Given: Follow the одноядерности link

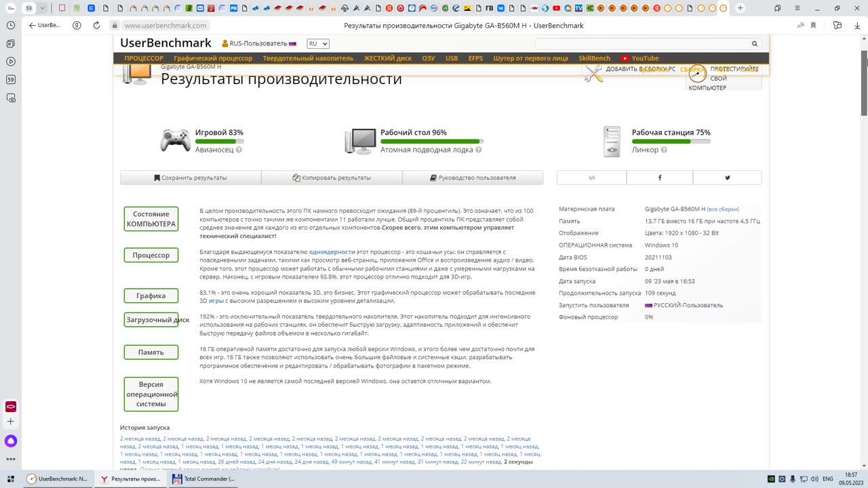Looking at the screenshot, I should point(332,251).
